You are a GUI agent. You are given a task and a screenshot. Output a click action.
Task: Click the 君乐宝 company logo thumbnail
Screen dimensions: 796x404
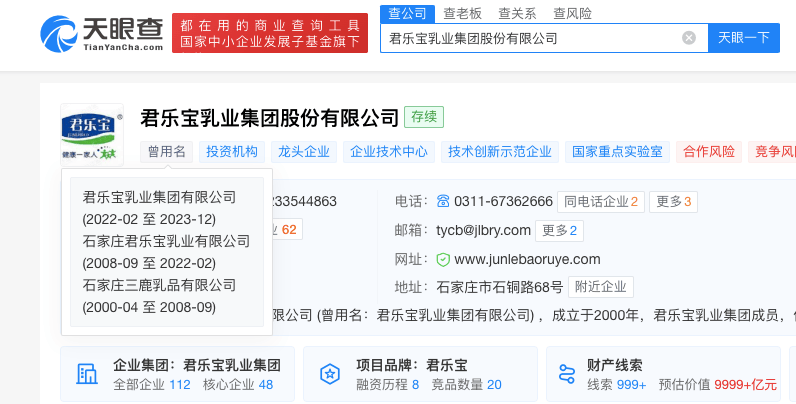[x=92, y=134]
